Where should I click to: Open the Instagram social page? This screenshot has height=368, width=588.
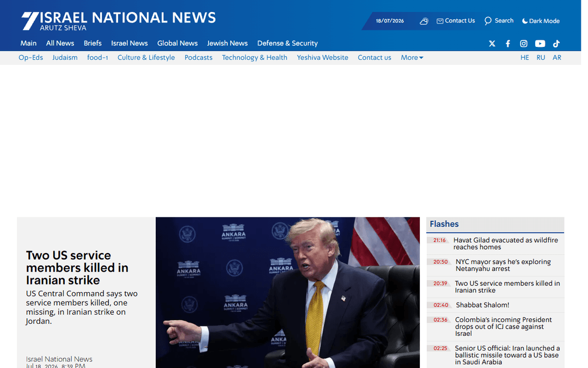(x=524, y=44)
